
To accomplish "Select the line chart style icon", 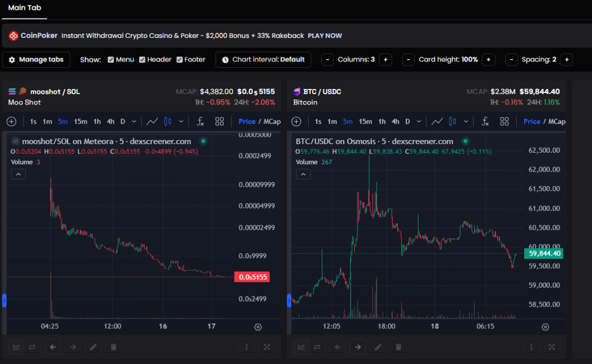I will click(x=152, y=121).
